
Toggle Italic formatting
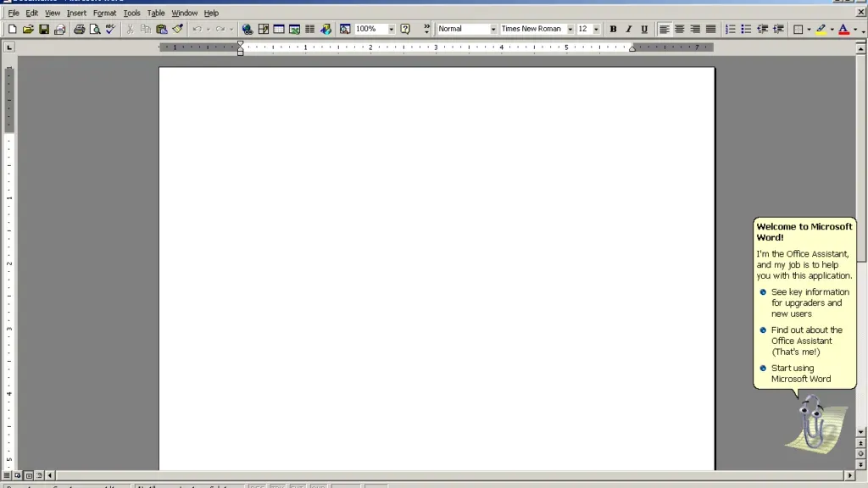pyautogui.click(x=628, y=30)
